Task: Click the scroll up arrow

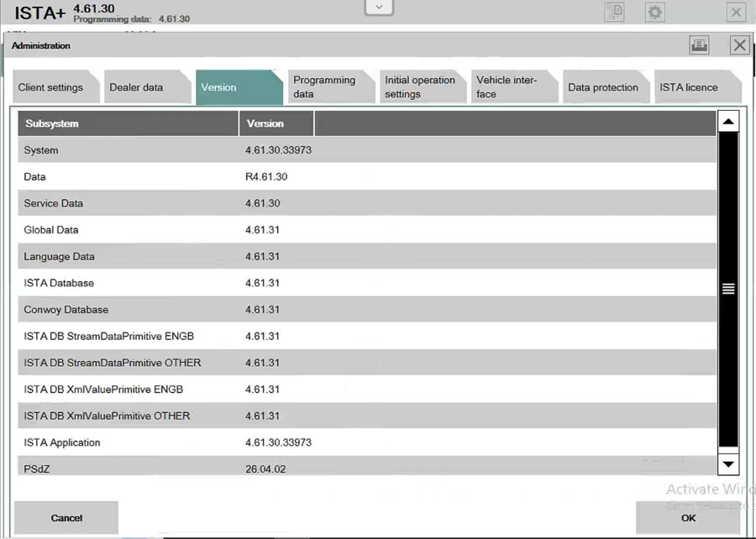Action: tap(728, 122)
